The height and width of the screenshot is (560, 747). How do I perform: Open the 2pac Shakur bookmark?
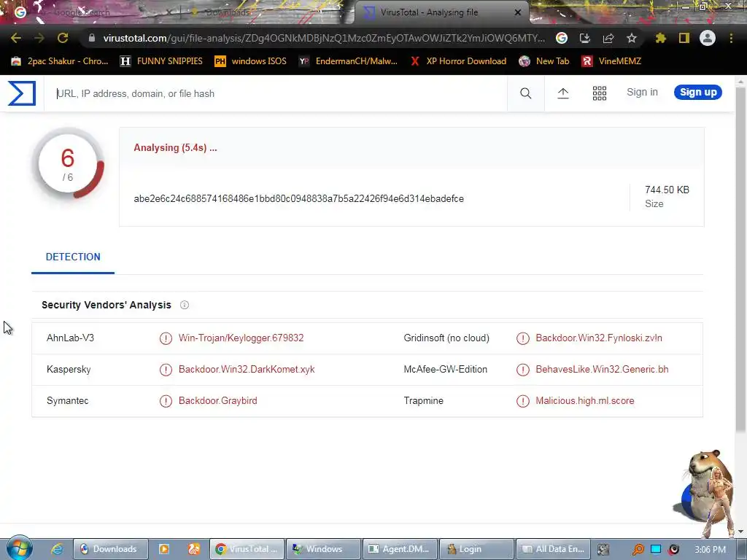click(61, 61)
